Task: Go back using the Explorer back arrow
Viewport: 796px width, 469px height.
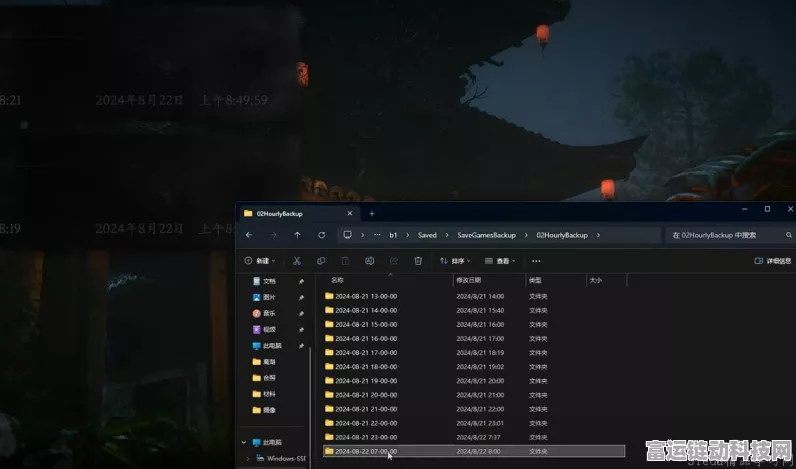Action: (x=249, y=235)
